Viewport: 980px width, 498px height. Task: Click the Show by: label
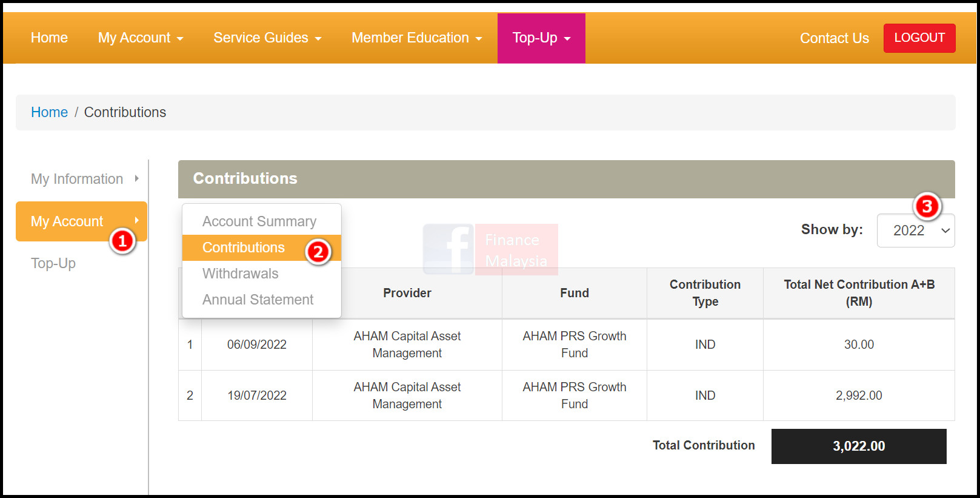point(832,229)
